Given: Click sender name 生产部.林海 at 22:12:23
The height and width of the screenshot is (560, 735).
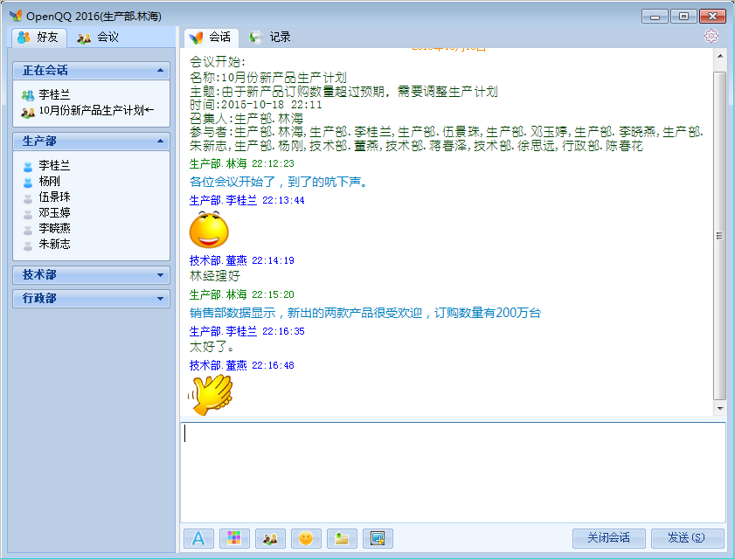Looking at the screenshot, I should coord(218,163).
